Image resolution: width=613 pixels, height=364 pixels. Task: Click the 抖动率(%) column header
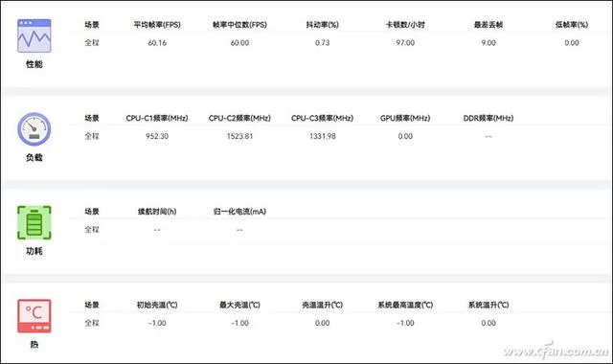pyautogui.click(x=322, y=25)
